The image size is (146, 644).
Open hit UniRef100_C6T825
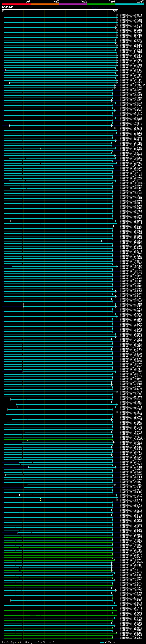[x=131, y=17]
